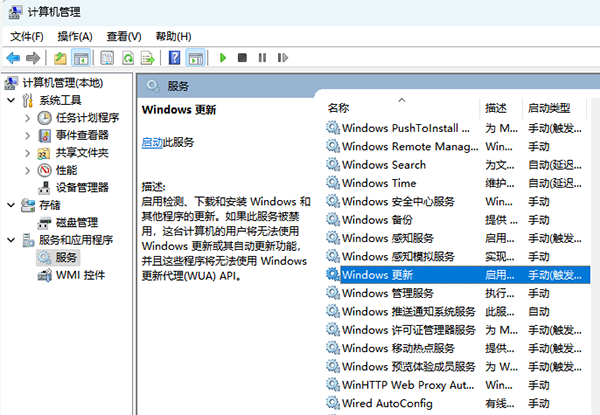The height and width of the screenshot is (415, 600).
Task: Open the 查看(V) menu
Action: point(124,37)
